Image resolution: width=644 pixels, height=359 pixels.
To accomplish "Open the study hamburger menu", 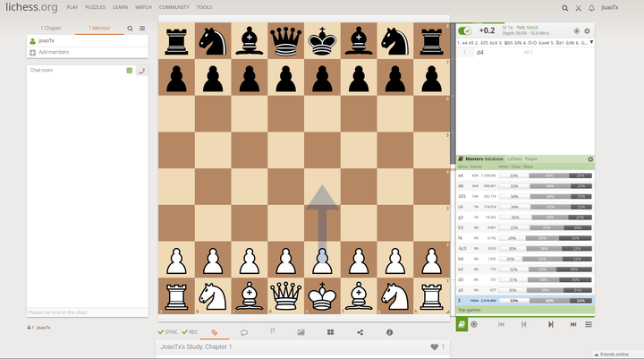I will click(x=142, y=29).
